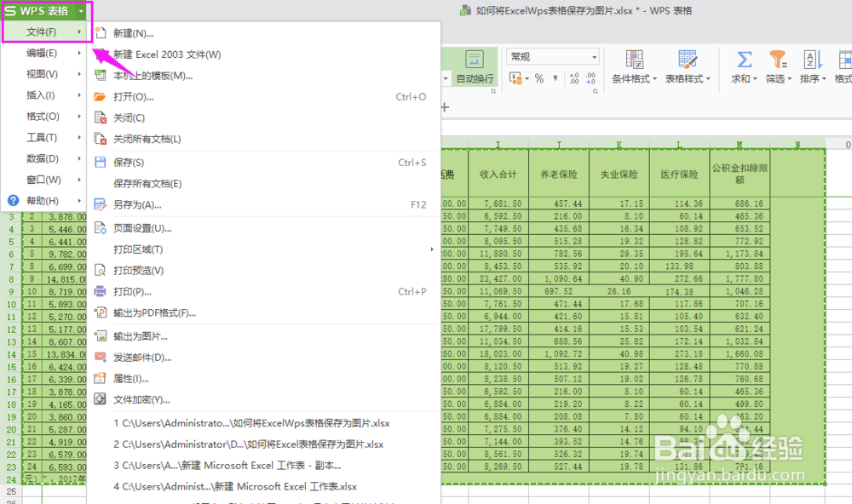Image resolution: width=852 pixels, height=504 pixels.
Task: Expand the 筛选 dropdown arrow
Action: (789, 79)
